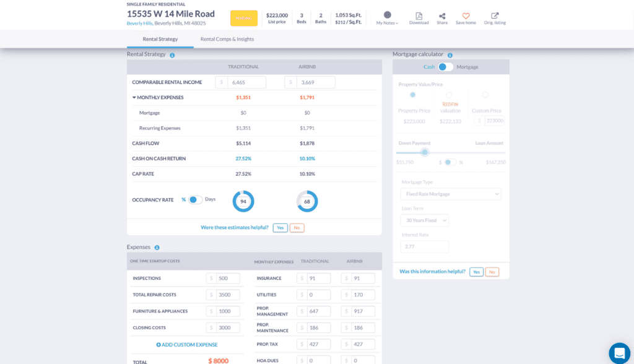634x364 pixels.
Task: Open the Orig. listing external link icon
Action: coord(495,16)
